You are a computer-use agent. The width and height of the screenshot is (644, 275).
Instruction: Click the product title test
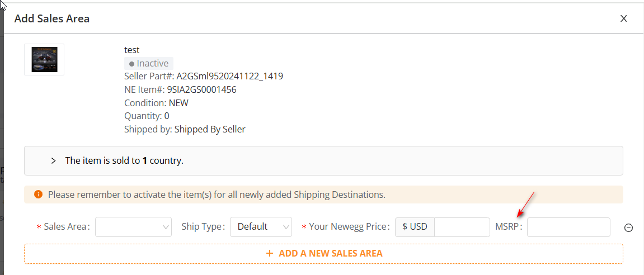pyautogui.click(x=132, y=50)
